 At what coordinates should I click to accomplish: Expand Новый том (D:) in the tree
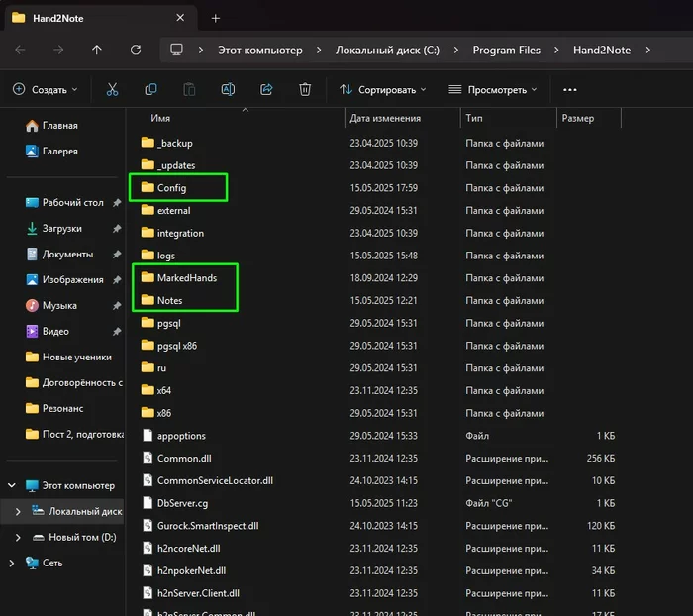18,538
